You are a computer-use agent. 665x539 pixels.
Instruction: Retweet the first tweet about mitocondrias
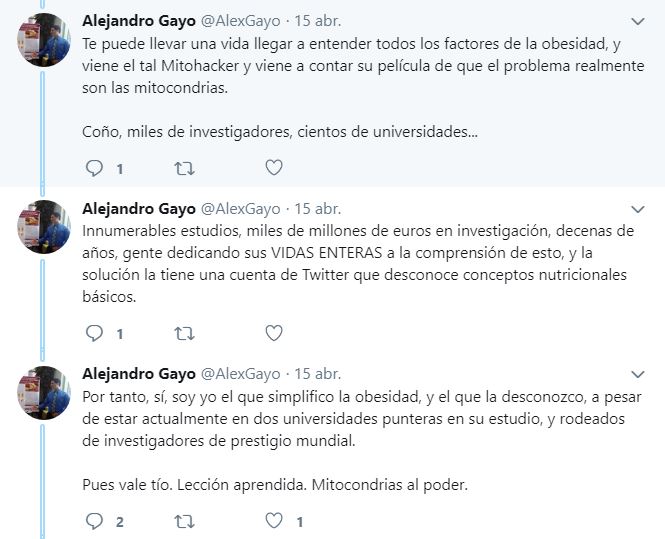point(184,168)
